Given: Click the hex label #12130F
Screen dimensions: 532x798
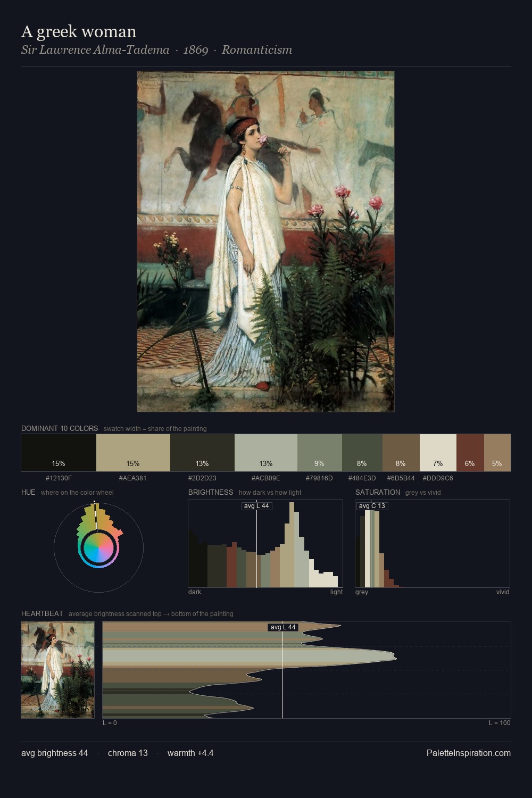Looking at the screenshot, I should pyautogui.click(x=59, y=478).
